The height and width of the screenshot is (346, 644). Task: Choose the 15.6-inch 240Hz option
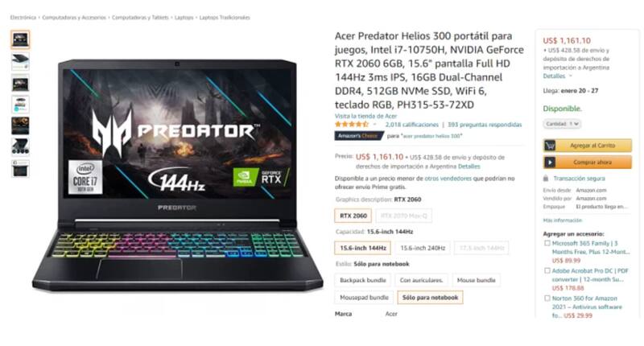tap(423, 248)
